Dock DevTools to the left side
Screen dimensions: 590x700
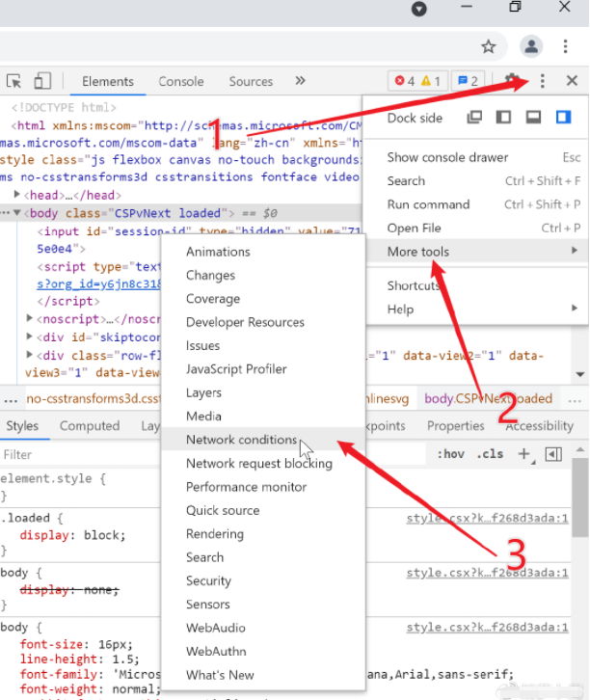point(503,118)
